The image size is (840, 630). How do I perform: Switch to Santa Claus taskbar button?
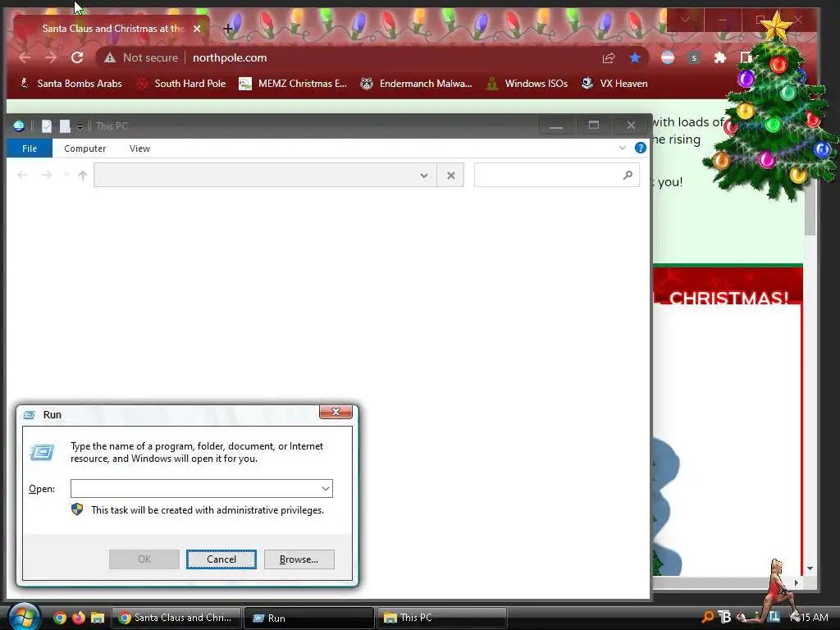pyautogui.click(x=176, y=618)
